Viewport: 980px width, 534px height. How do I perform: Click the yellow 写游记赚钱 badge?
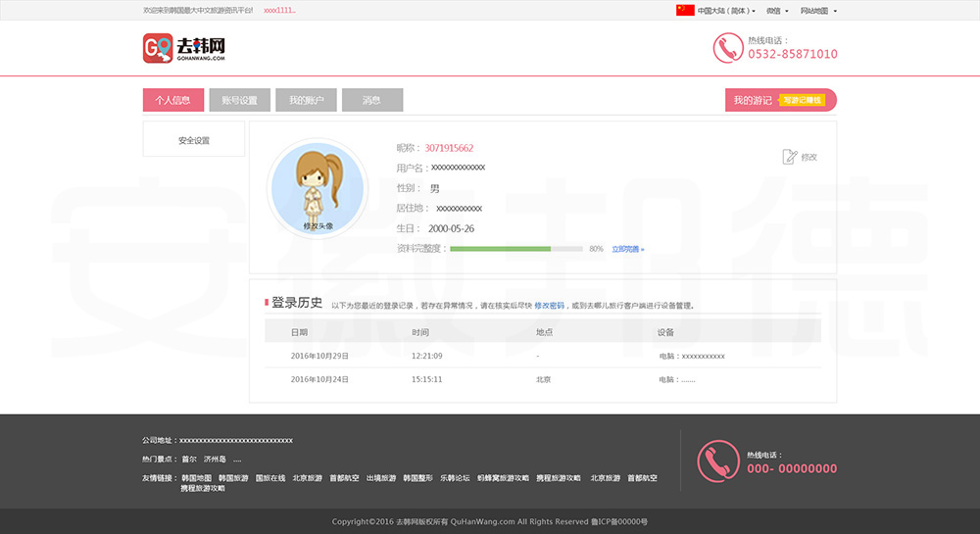coord(803,100)
